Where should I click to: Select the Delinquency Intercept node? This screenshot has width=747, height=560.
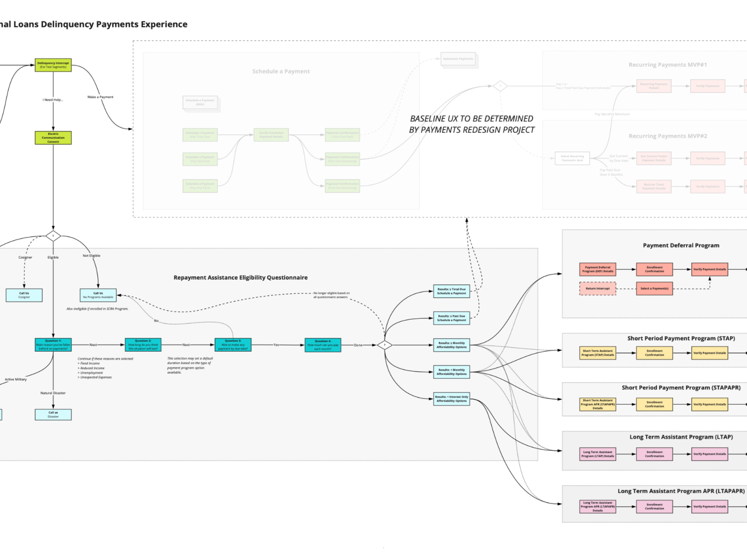tap(53, 65)
